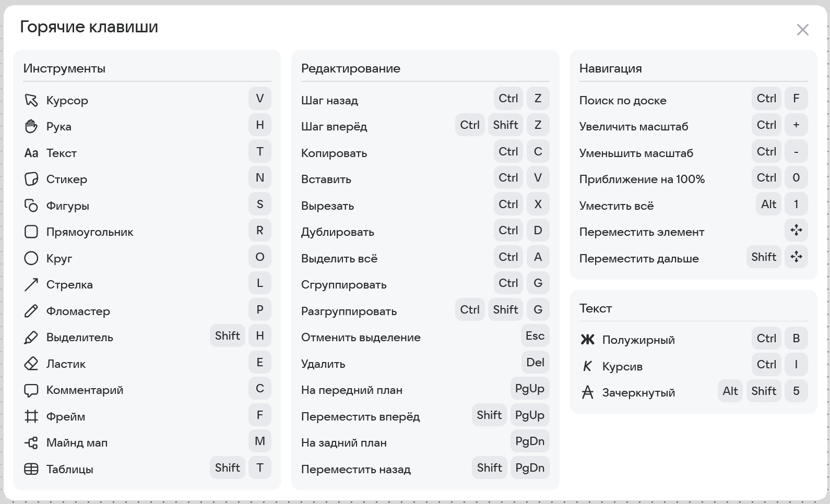Image resolution: width=830 pixels, height=504 pixels.
Task: Click the Arrow (Стрелка) icon
Action: [31, 284]
